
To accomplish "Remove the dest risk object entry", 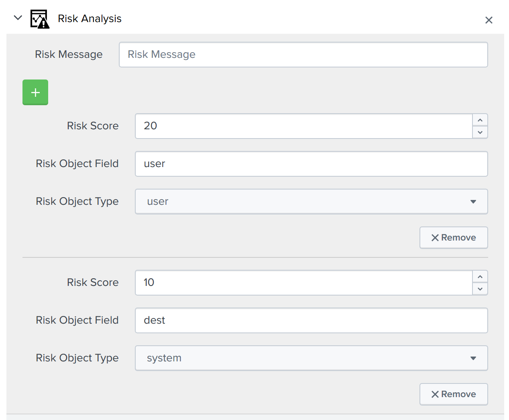I will pyautogui.click(x=454, y=394).
